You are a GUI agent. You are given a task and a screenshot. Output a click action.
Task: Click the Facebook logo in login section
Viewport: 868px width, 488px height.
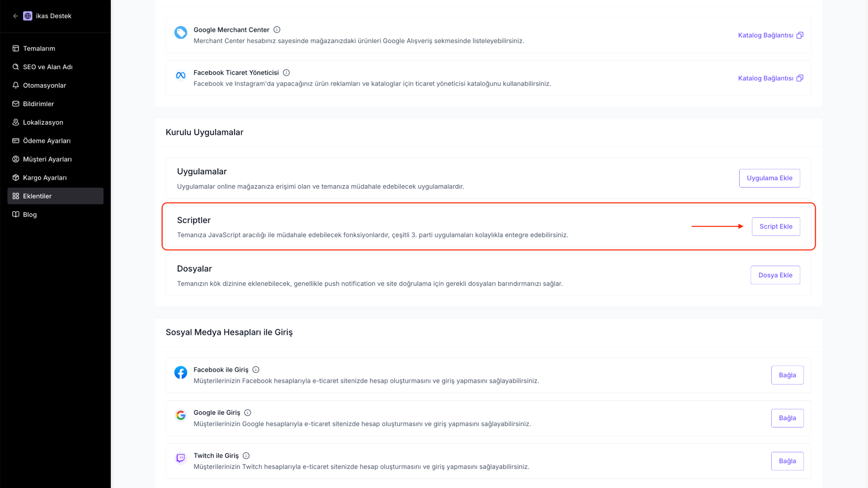click(181, 372)
